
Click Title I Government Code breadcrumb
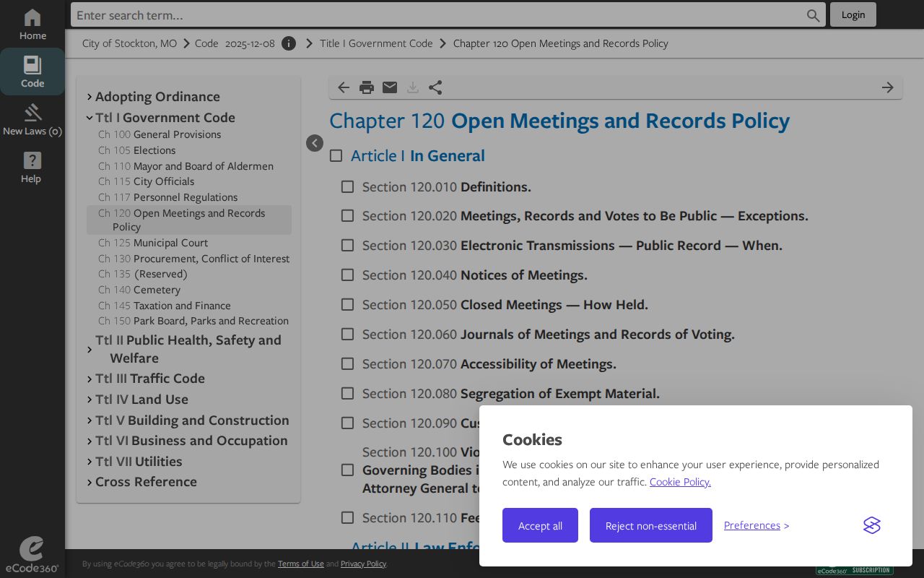point(376,43)
